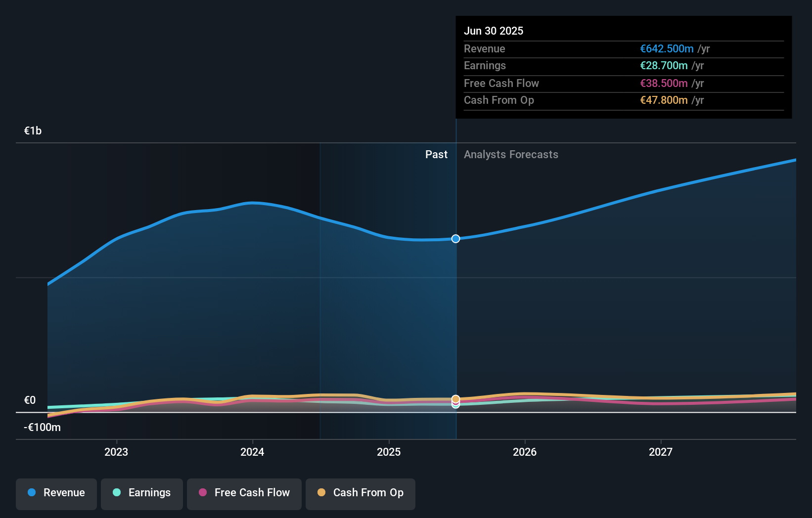This screenshot has height=518, width=812.
Task: Toggle the Cash From Op legend button
Action: click(x=361, y=494)
